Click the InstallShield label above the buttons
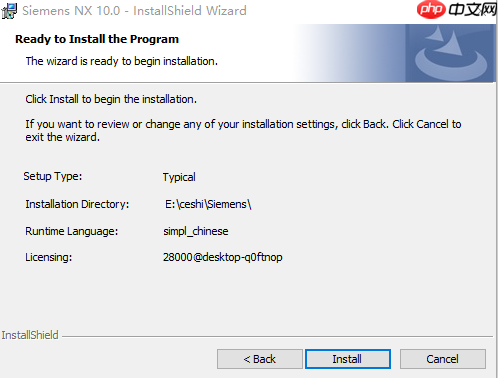The width and height of the screenshot is (498, 378). pyautogui.click(x=30, y=335)
